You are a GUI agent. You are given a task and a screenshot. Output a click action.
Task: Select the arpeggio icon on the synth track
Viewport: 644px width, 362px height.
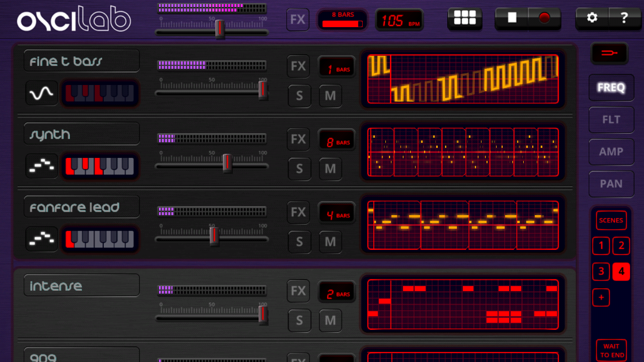(41, 166)
